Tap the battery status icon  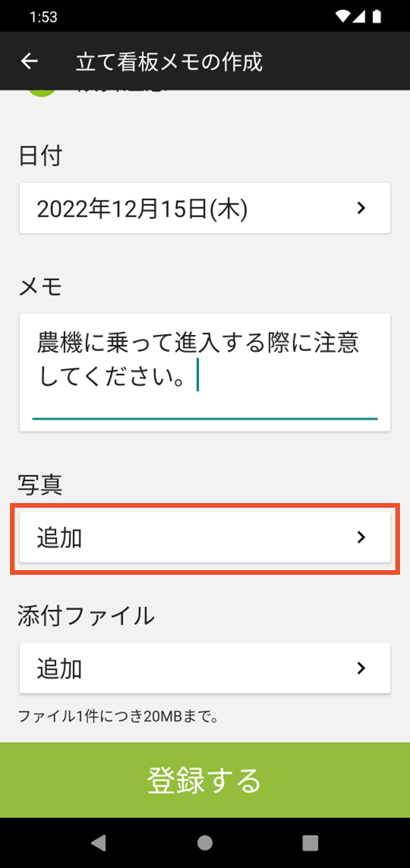pos(377,17)
